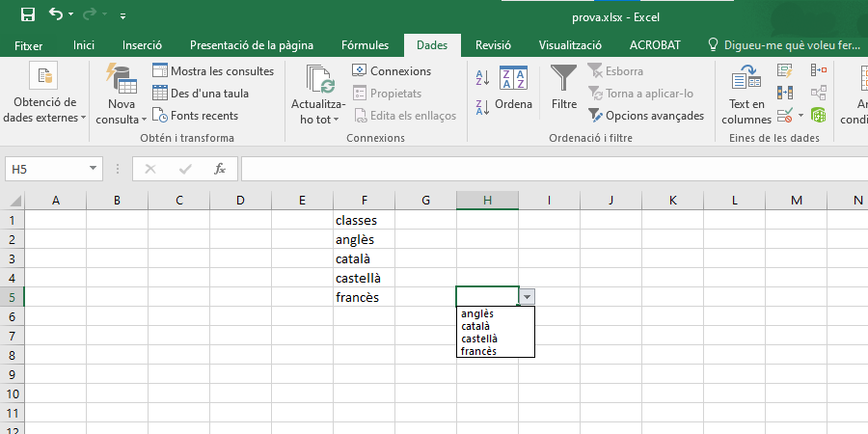Click the Connexions button
The width and height of the screenshot is (868, 434).
click(392, 71)
